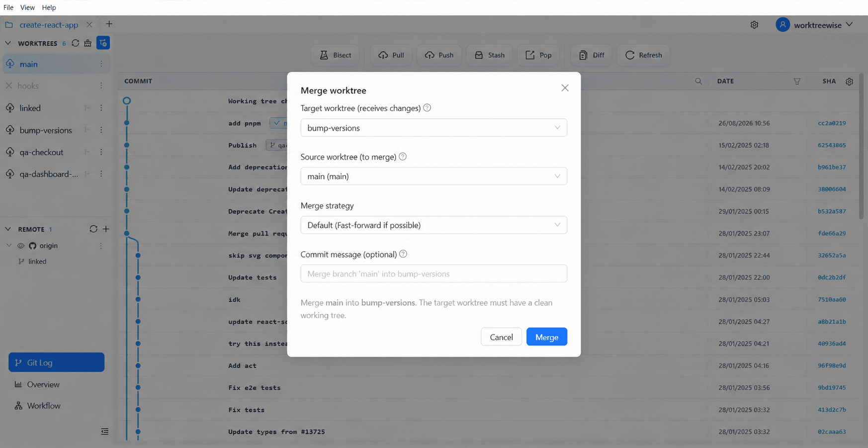Click the Commit message input field
This screenshot has height=448, width=868.
click(434, 274)
